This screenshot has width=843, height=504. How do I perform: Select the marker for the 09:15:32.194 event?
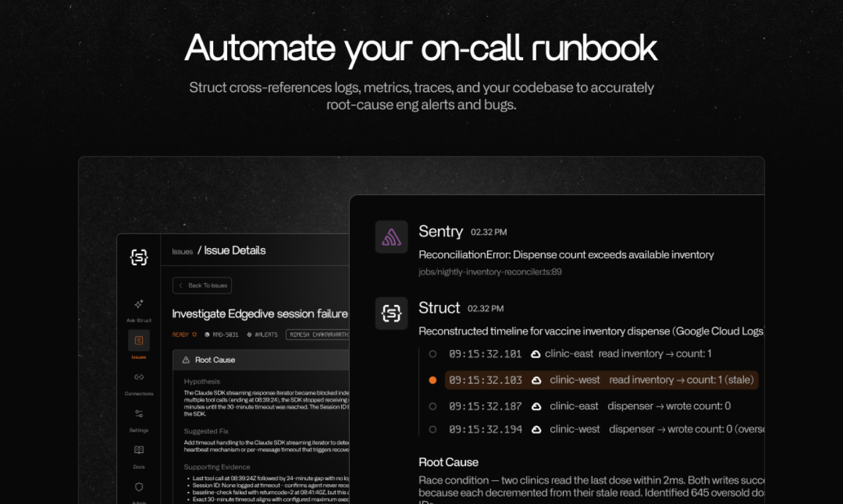point(432,428)
